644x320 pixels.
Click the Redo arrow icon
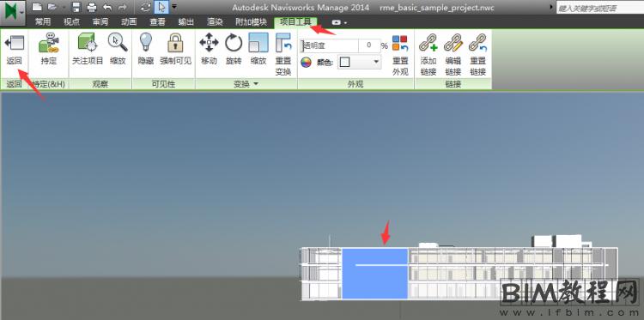coord(122,7)
